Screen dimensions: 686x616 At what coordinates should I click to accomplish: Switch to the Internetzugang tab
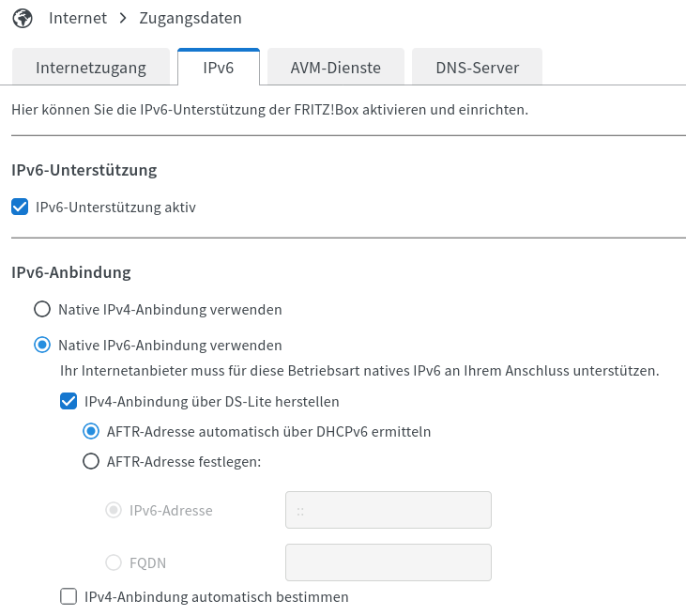pos(91,68)
